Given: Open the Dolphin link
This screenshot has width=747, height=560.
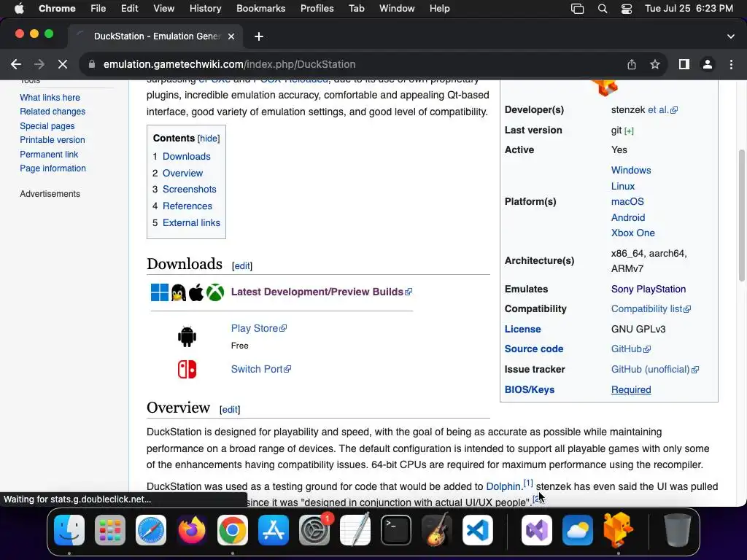Looking at the screenshot, I should [503, 486].
